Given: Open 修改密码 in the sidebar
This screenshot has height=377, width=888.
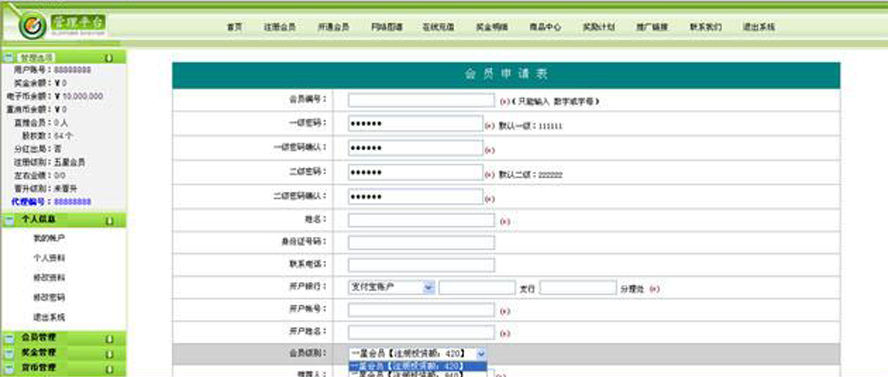Looking at the screenshot, I should 49,297.
